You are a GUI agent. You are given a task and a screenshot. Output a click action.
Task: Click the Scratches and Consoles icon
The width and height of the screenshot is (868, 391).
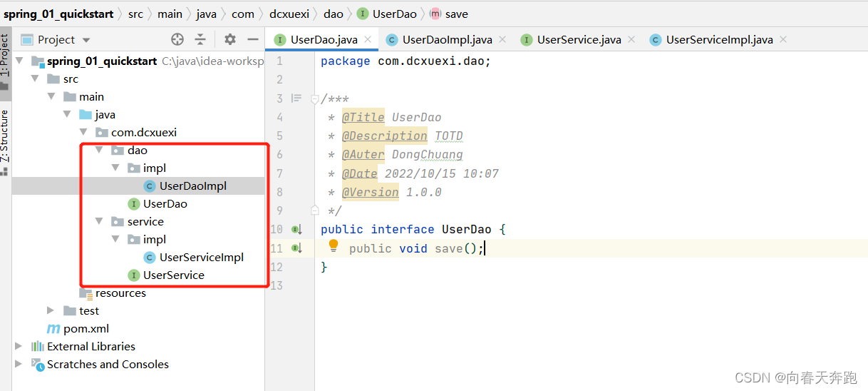tap(38, 365)
